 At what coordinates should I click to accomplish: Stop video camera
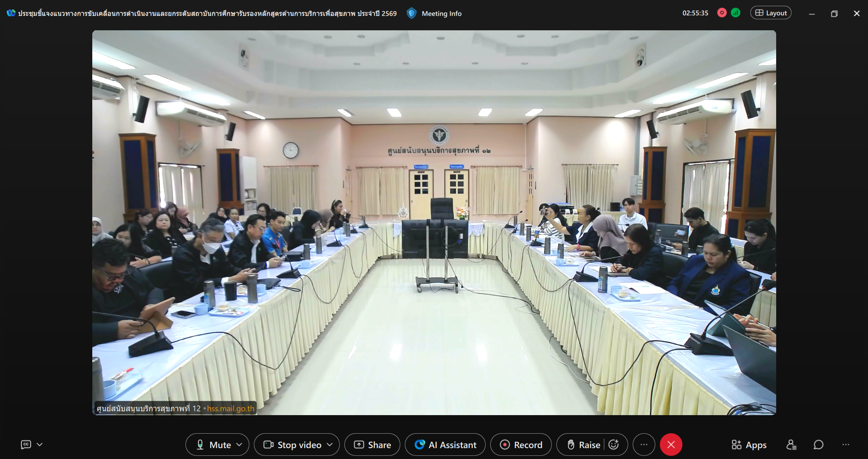[293, 445]
